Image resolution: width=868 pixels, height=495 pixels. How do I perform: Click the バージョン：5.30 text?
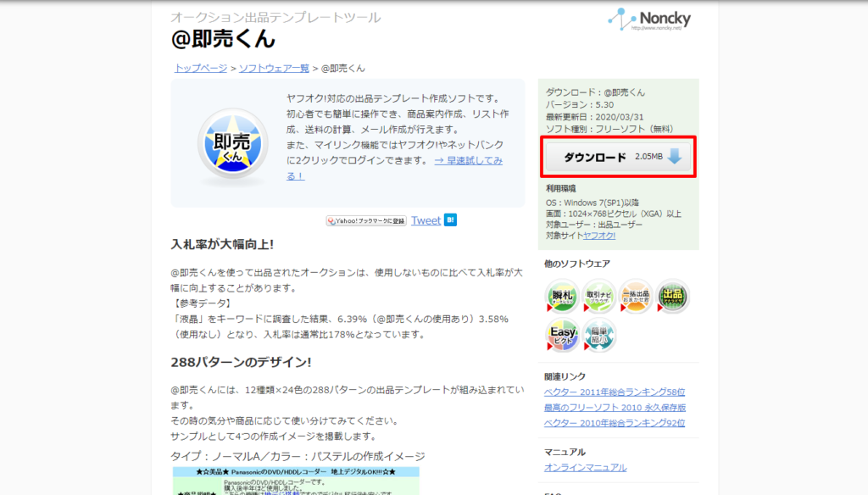[x=580, y=104]
